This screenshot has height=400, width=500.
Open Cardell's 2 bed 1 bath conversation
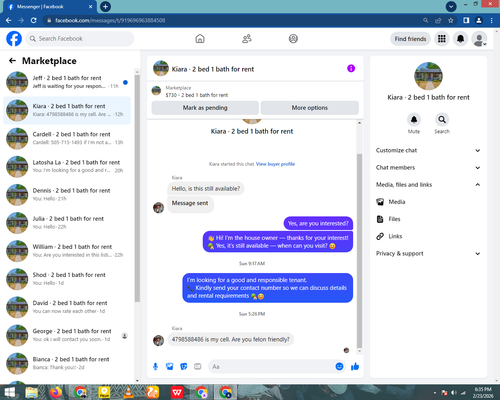pos(67,138)
